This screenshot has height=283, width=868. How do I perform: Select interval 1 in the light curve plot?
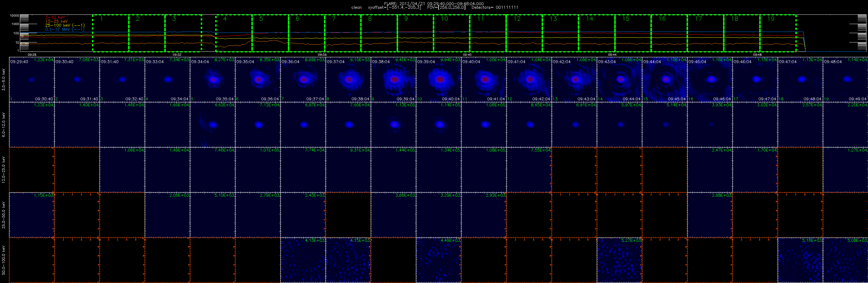[x=111, y=33]
